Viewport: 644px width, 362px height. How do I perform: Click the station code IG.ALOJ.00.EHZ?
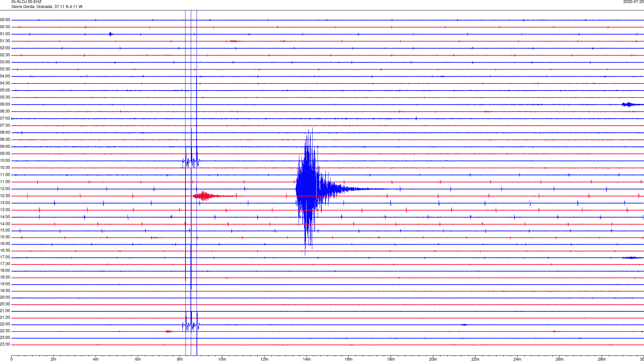tap(26, 2)
